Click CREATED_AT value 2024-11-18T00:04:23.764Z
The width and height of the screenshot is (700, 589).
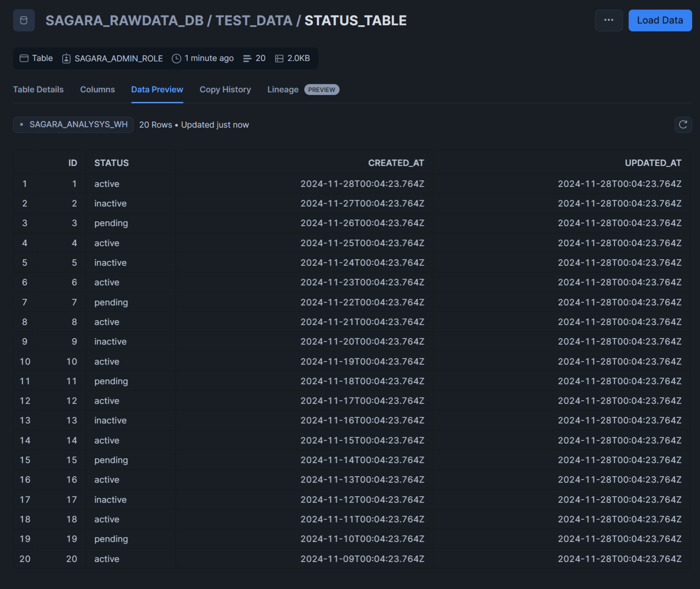tap(362, 381)
